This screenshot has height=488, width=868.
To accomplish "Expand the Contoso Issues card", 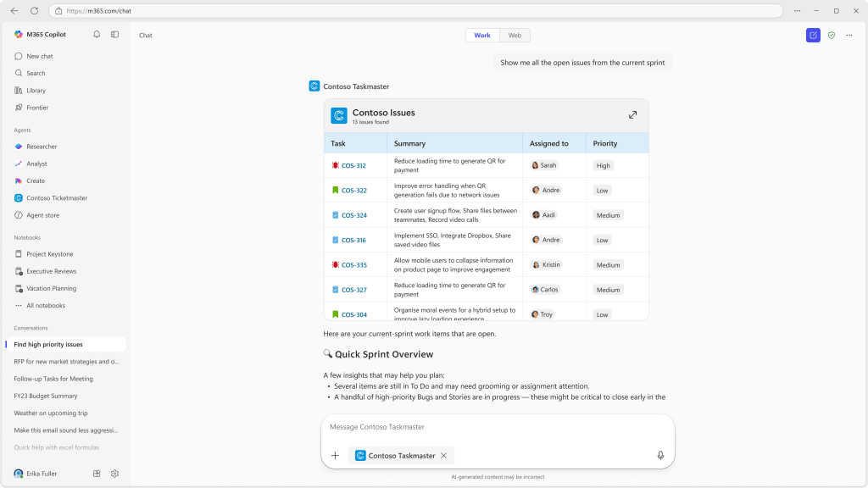I will (632, 115).
